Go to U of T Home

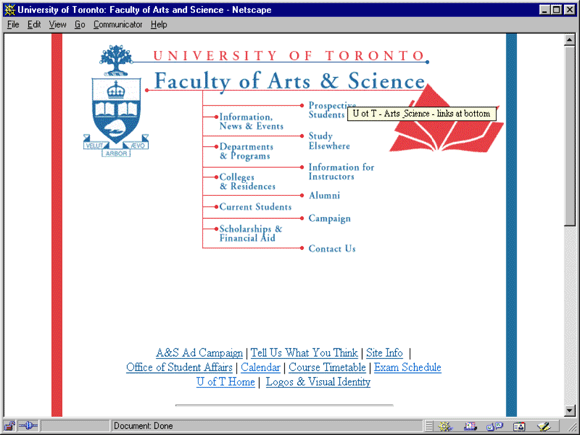tap(226, 382)
